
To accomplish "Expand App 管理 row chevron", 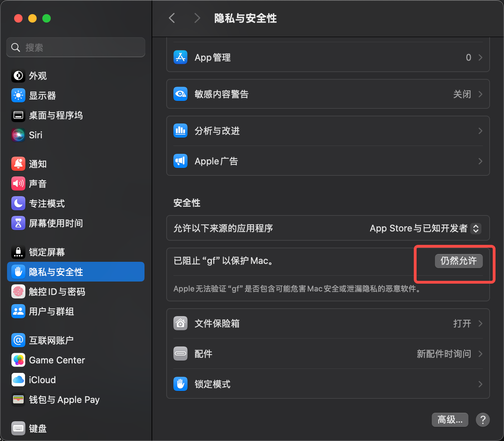I will (480, 57).
